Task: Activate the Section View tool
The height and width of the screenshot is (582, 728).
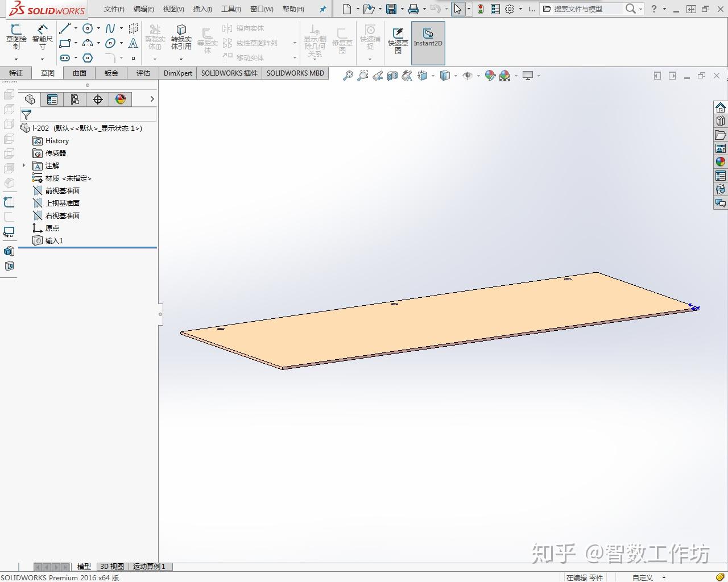Action: coord(392,75)
